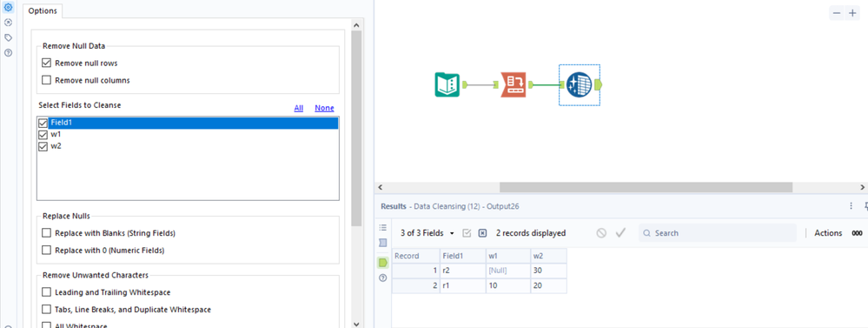Show messages list icon in Results panel
Screen dimensions: 868x328
click(382, 227)
